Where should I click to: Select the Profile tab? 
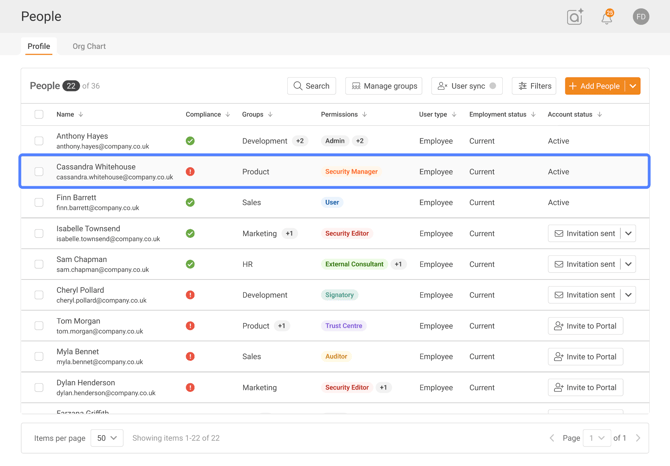pos(39,46)
